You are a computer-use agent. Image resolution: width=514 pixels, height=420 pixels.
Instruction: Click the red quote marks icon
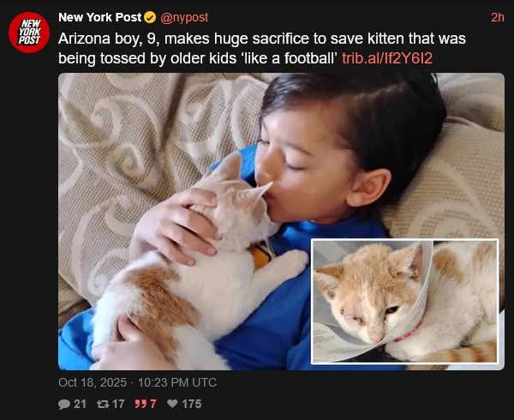(140, 404)
